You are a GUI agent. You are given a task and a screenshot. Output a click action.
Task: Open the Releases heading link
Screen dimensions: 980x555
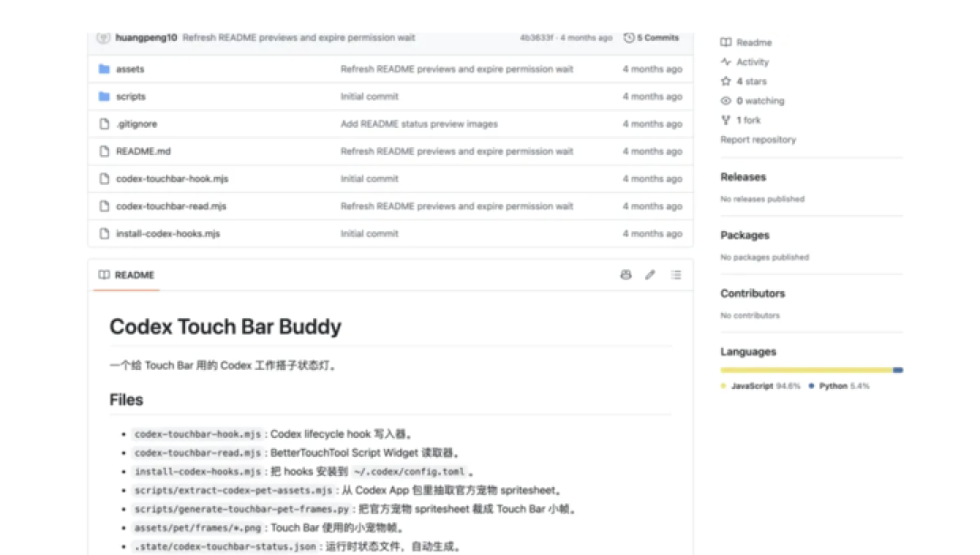coord(743,177)
